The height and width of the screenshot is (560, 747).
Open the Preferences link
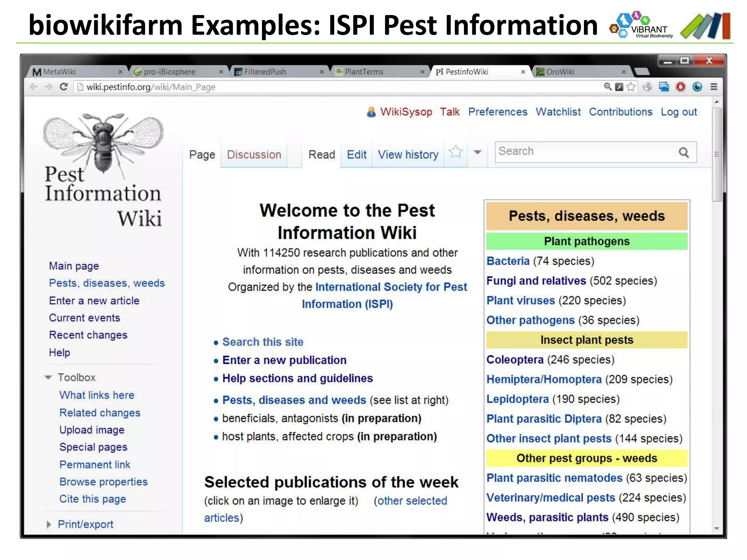click(x=498, y=112)
